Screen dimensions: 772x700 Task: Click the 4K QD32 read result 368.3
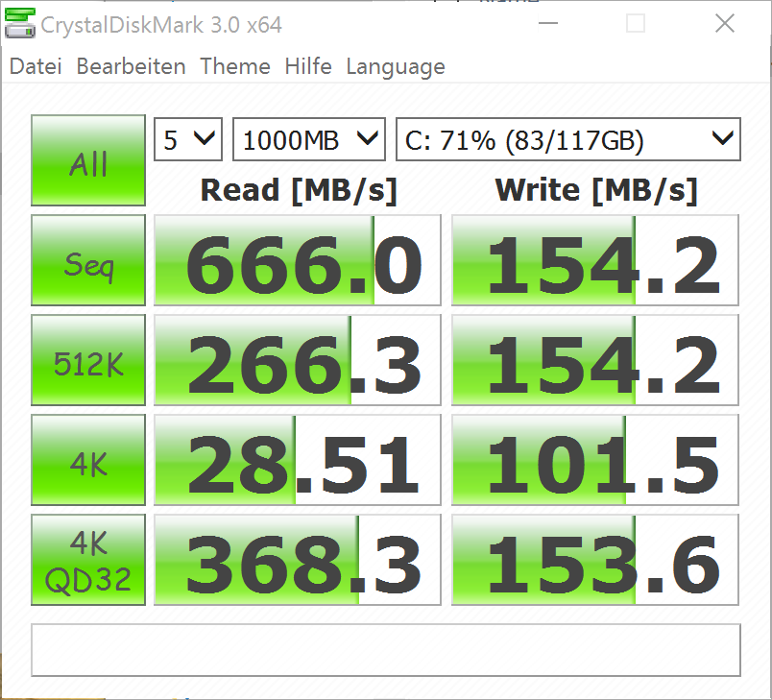point(298,560)
